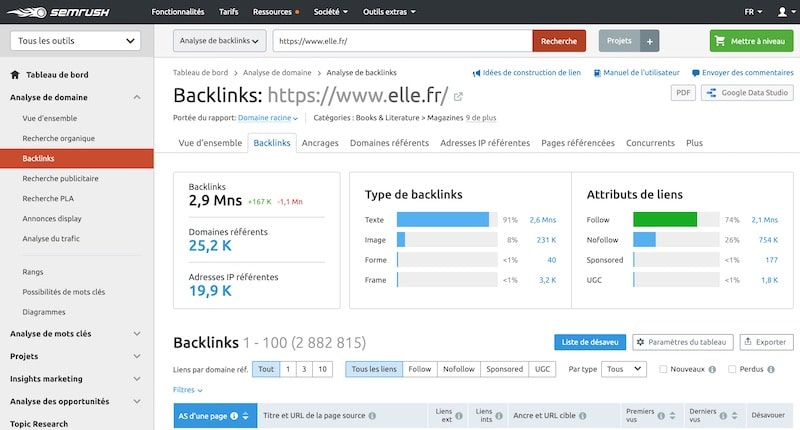Click the green Follow attribute bar

(665, 219)
